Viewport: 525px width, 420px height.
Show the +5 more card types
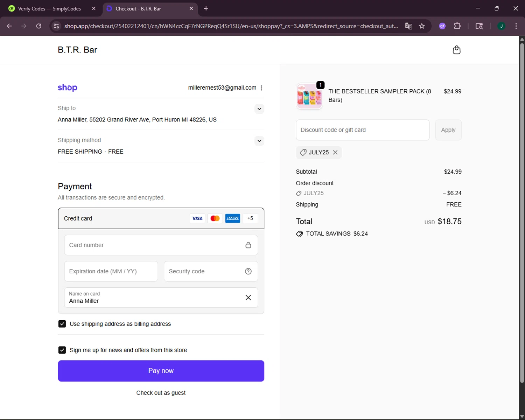[250, 218]
